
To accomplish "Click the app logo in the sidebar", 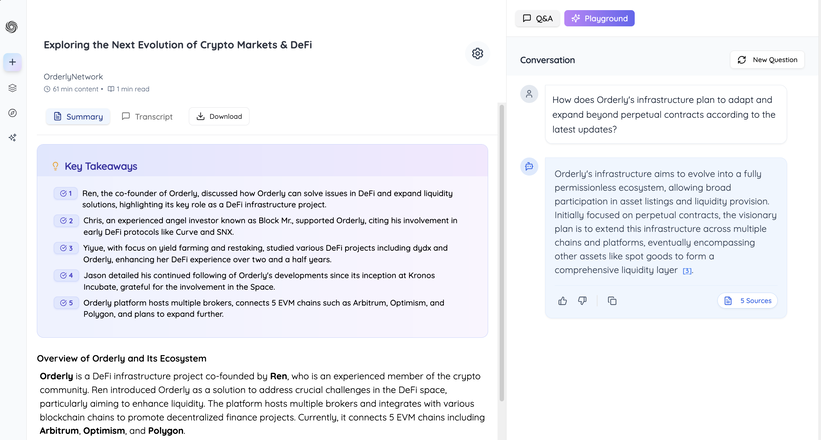I will (x=12, y=27).
